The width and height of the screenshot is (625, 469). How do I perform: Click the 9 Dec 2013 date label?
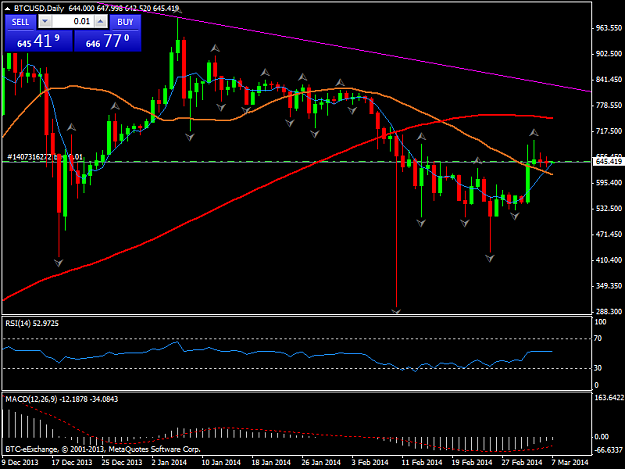tap(20, 462)
